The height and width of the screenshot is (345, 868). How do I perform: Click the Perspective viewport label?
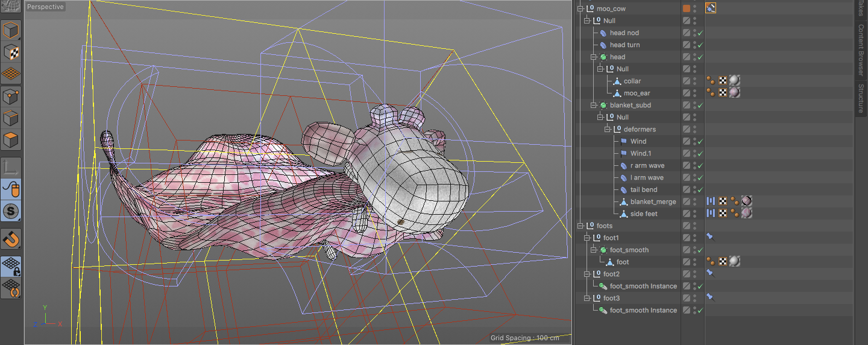45,7
